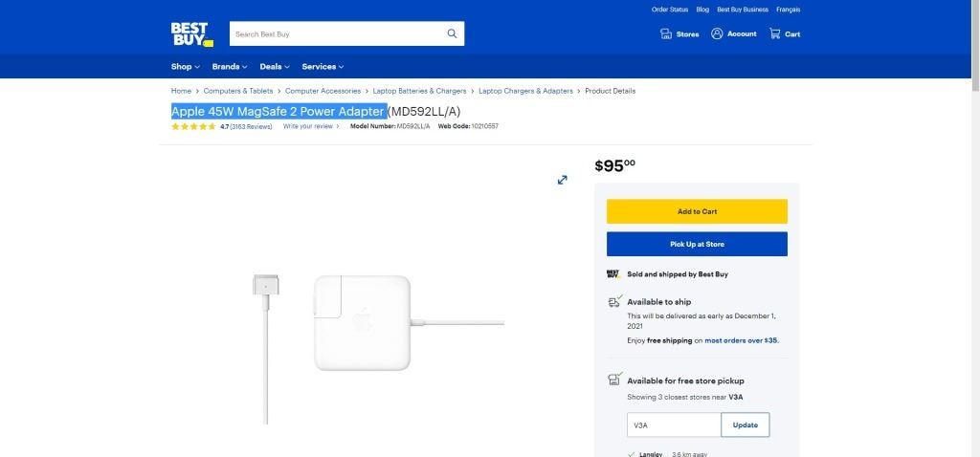Click the Best Buy logo
980x457 pixels.
point(191,34)
